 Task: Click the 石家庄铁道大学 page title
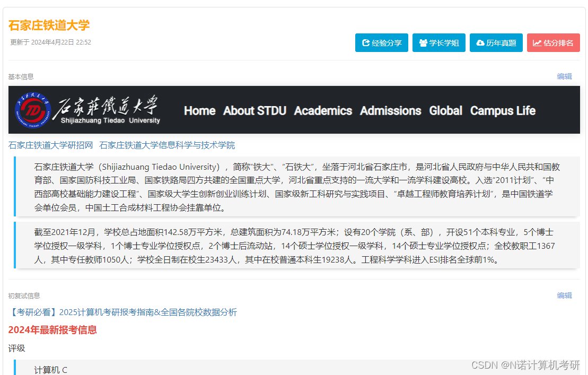point(49,25)
